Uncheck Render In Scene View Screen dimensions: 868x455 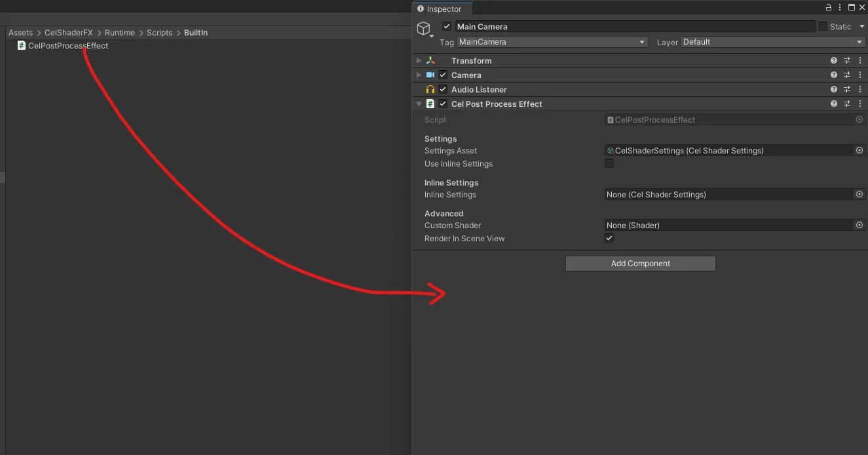(609, 238)
